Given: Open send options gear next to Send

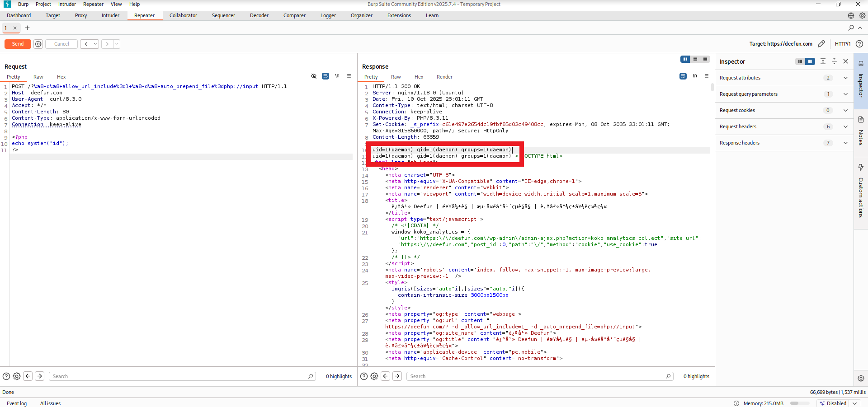Looking at the screenshot, I should point(38,44).
